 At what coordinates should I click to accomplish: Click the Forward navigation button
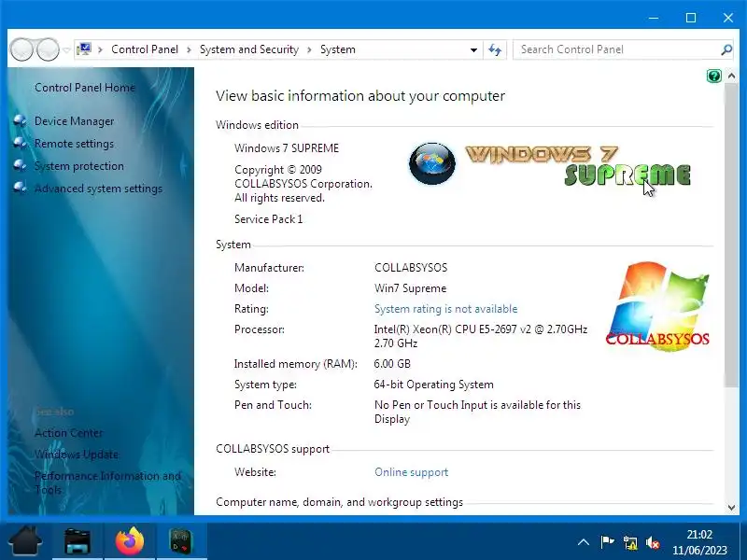(x=49, y=49)
